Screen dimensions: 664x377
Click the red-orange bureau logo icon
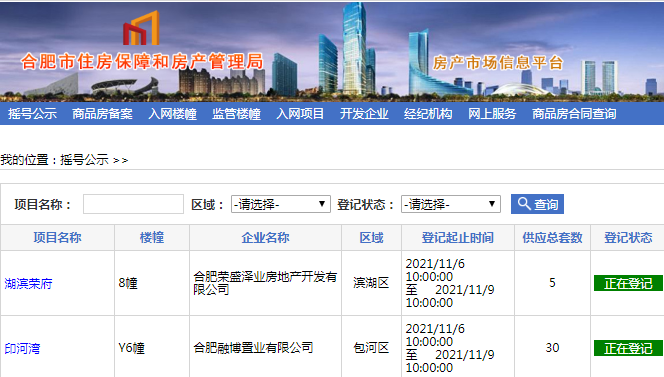pyautogui.click(x=141, y=28)
